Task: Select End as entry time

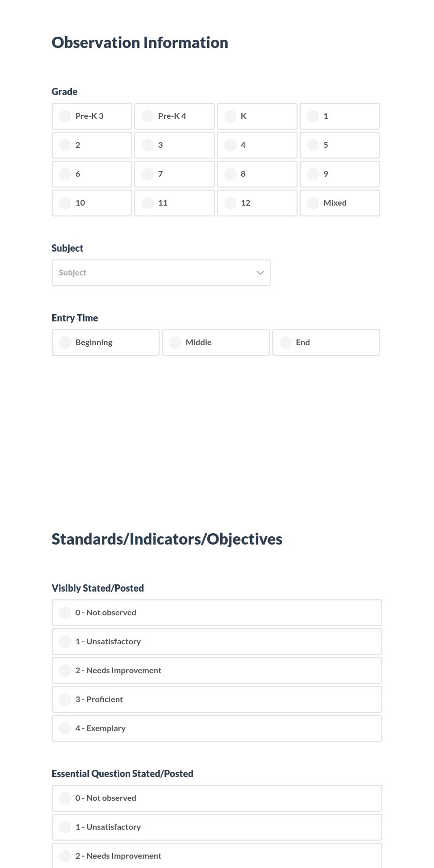Action: pos(326,342)
